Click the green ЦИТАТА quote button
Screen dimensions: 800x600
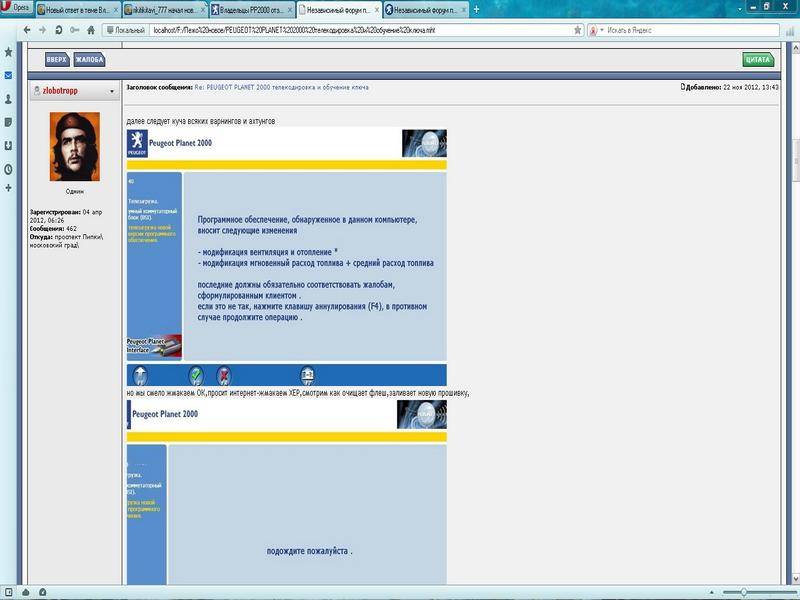click(x=758, y=60)
